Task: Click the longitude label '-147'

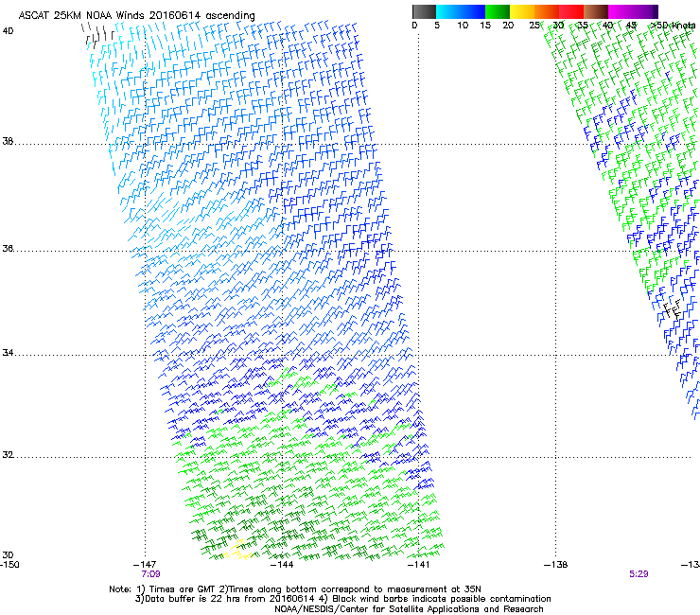Action: [x=145, y=565]
